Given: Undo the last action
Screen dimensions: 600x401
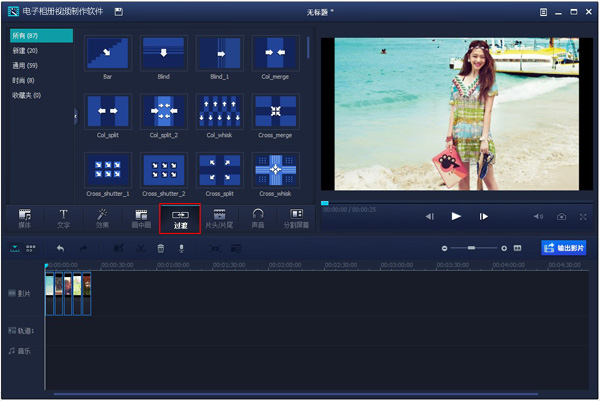Looking at the screenshot, I should coord(60,249).
